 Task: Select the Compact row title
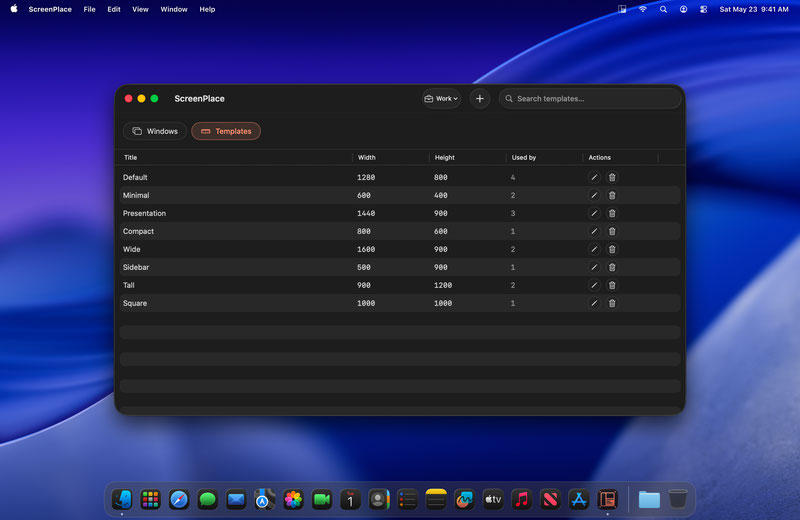coord(138,231)
